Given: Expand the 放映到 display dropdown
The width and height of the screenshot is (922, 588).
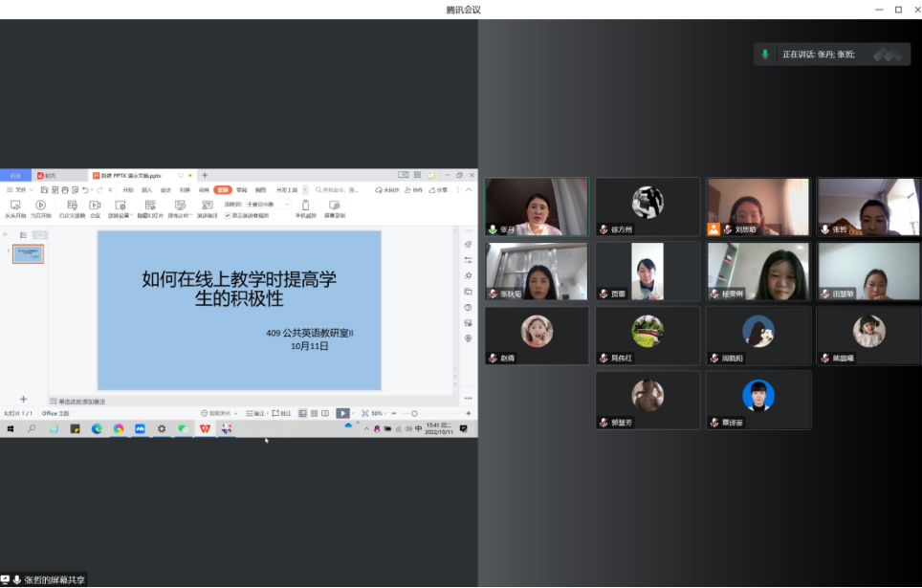Looking at the screenshot, I should click(x=287, y=205).
